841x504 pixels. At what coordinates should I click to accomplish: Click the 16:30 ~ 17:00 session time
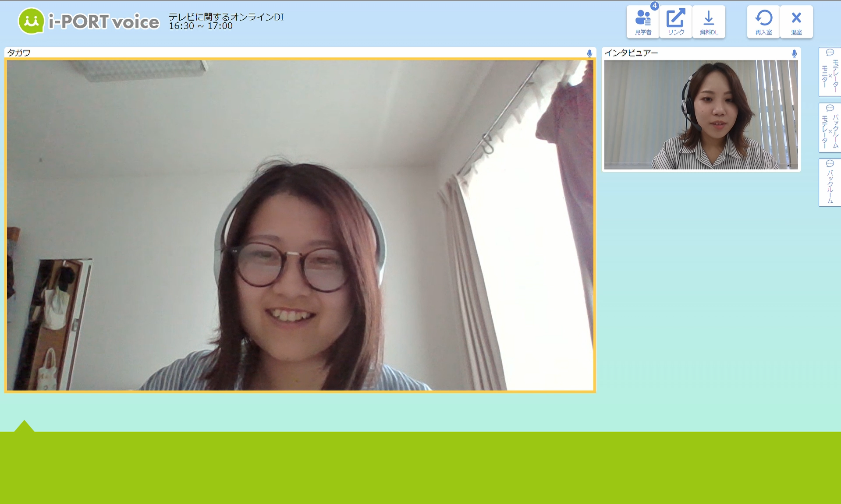coord(201,26)
